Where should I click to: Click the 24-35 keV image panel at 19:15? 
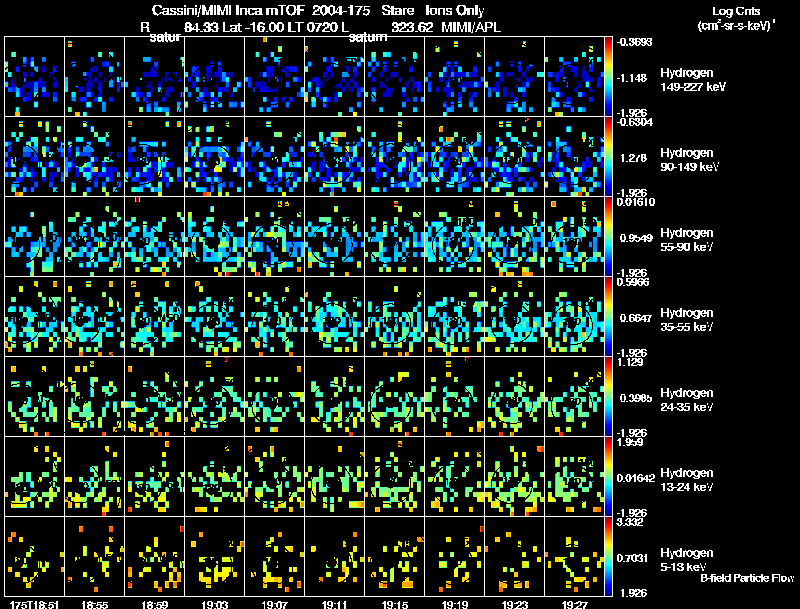point(395,397)
